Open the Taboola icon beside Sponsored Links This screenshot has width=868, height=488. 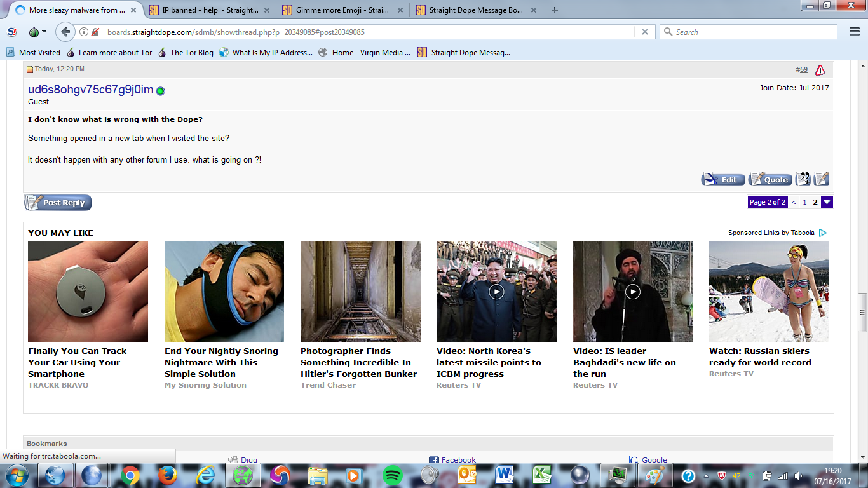824,233
